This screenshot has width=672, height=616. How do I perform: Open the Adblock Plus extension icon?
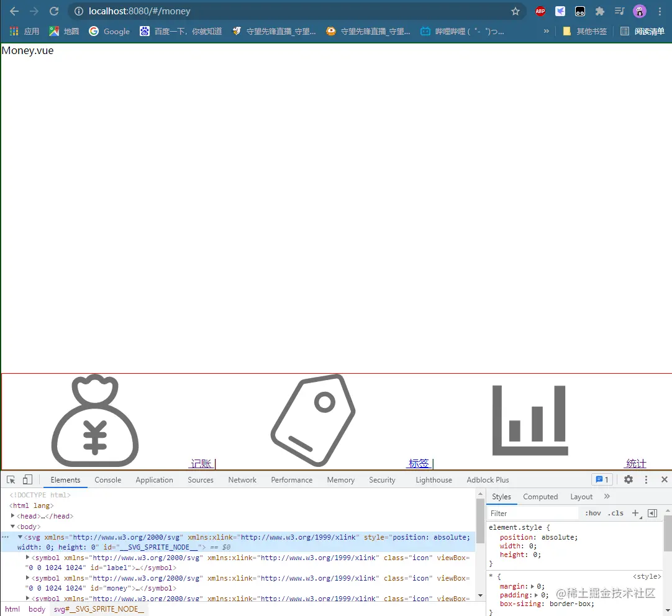coord(540,11)
